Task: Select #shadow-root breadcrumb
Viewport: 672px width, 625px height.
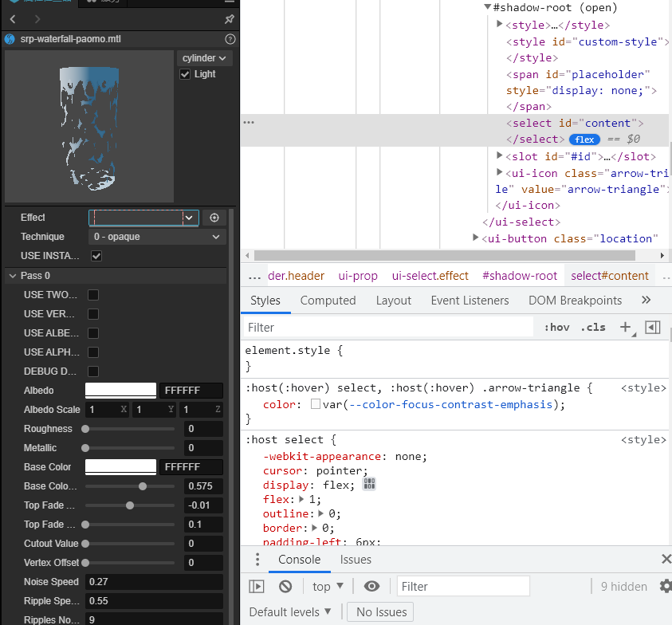Action: [x=520, y=276]
